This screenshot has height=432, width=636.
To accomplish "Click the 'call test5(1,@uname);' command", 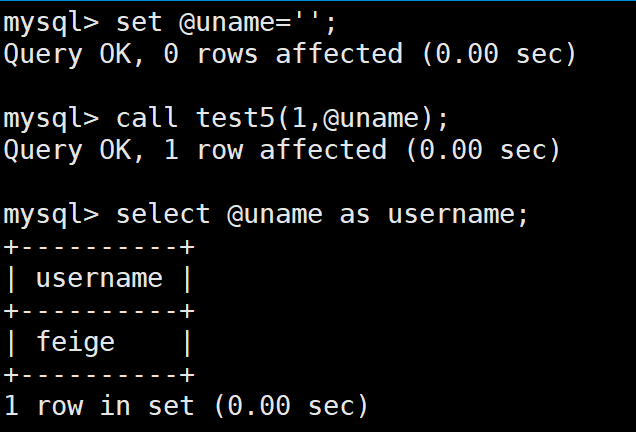I will [282, 118].
